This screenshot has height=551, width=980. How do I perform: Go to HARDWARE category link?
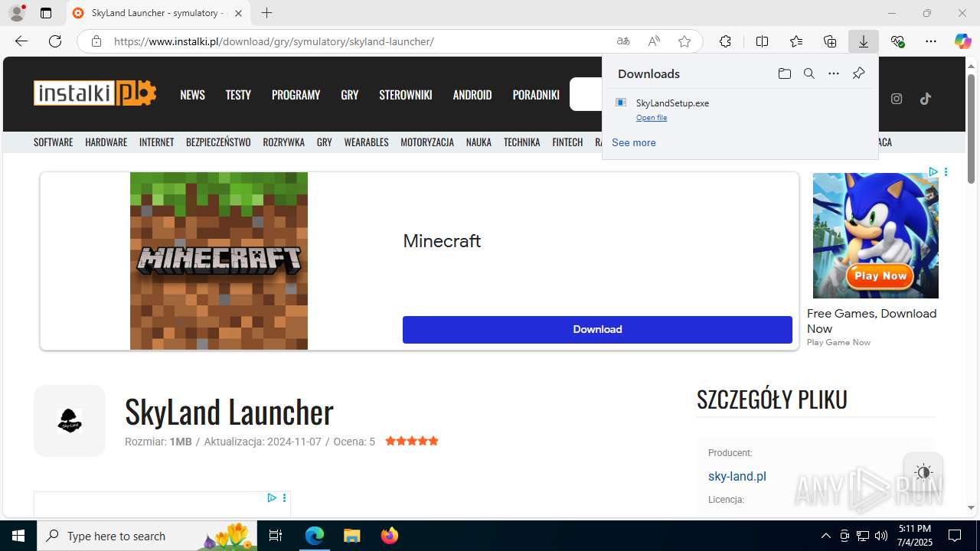pyautogui.click(x=106, y=142)
